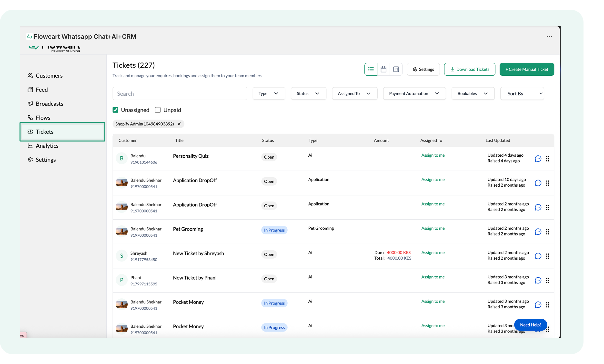Remove the Shopify Admin filter chip
Screen dimensions: 604x364
click(x=179, y=124)
